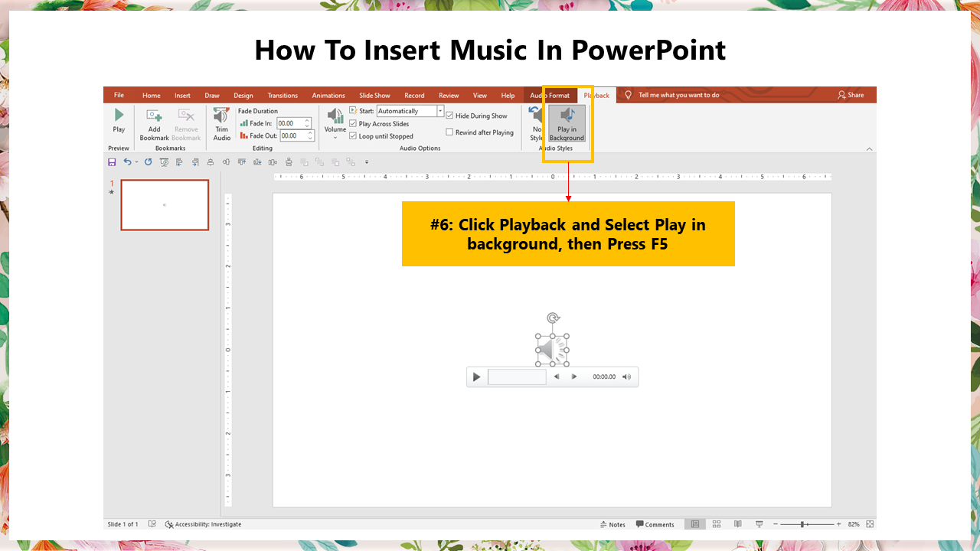Open the Undo history dropdown arrow

click(x=137, y=162)
